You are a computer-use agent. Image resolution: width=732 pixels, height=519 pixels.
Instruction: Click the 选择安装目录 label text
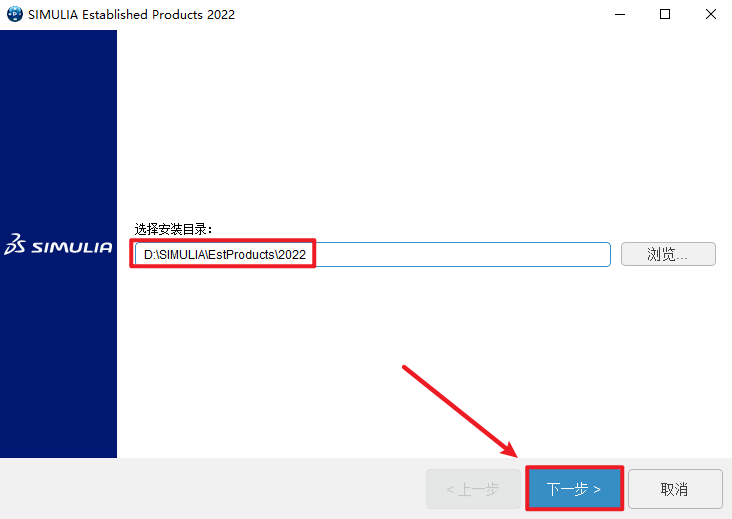click(173, 229)
